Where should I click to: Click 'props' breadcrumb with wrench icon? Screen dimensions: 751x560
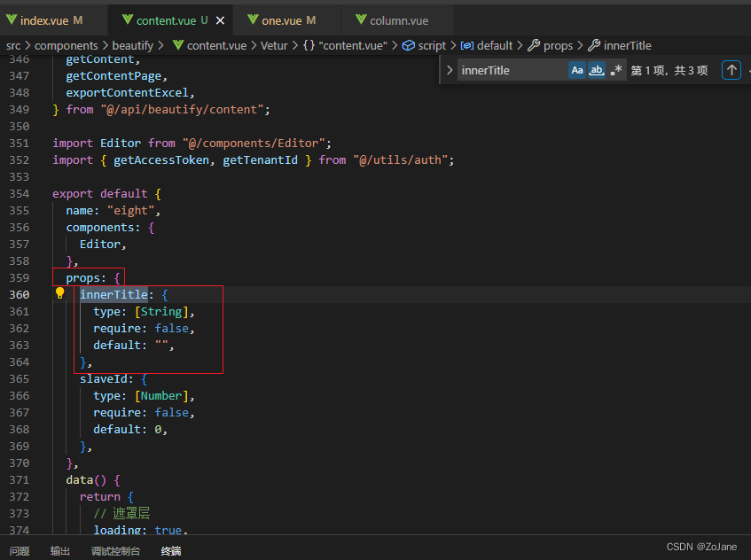pyautogui.click(x=551, y=46)
